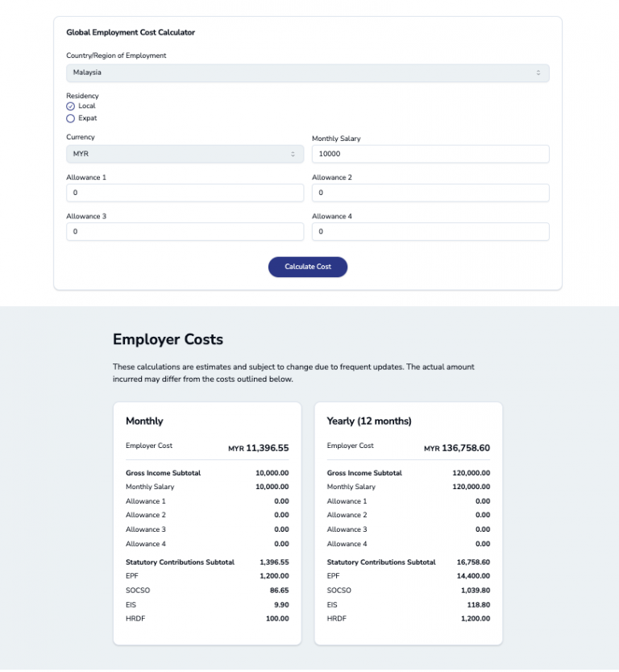Click into the Allowance 1 field
This screenshot has width=619, height=672.
click(x=185, y=193)
